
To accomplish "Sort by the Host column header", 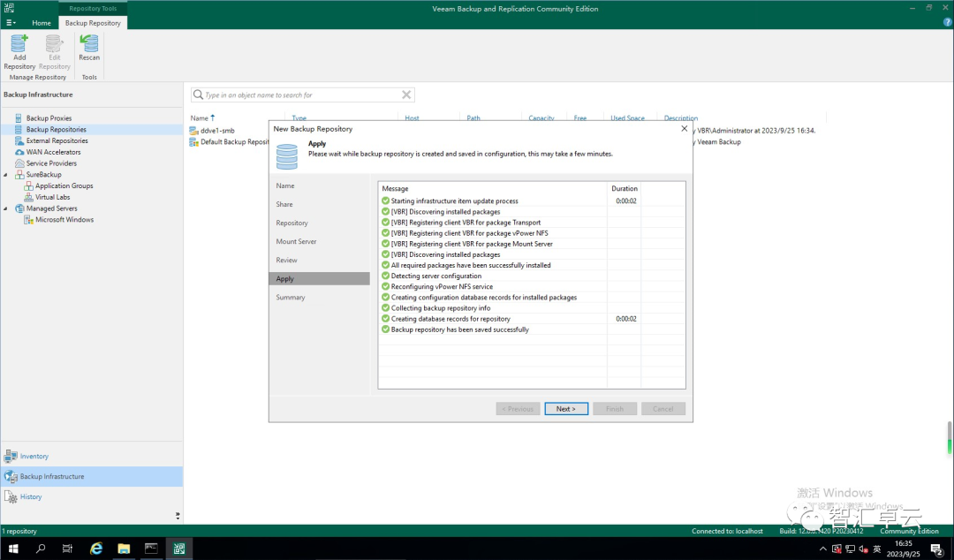I will pos(412,117).
